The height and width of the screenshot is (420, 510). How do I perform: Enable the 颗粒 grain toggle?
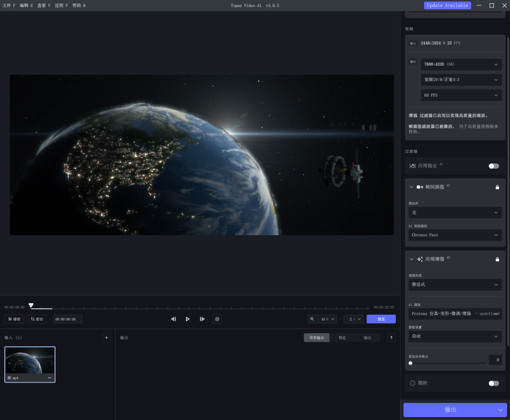[x=493, y=383]
